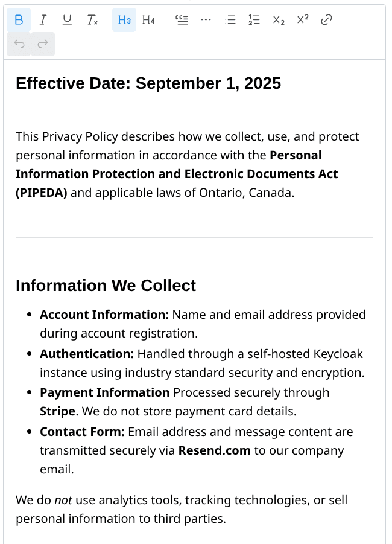Image resolution: width=392 pixels, height=544 pixels.
Task: Apply the H4 heading style
Action: [148, 20]
